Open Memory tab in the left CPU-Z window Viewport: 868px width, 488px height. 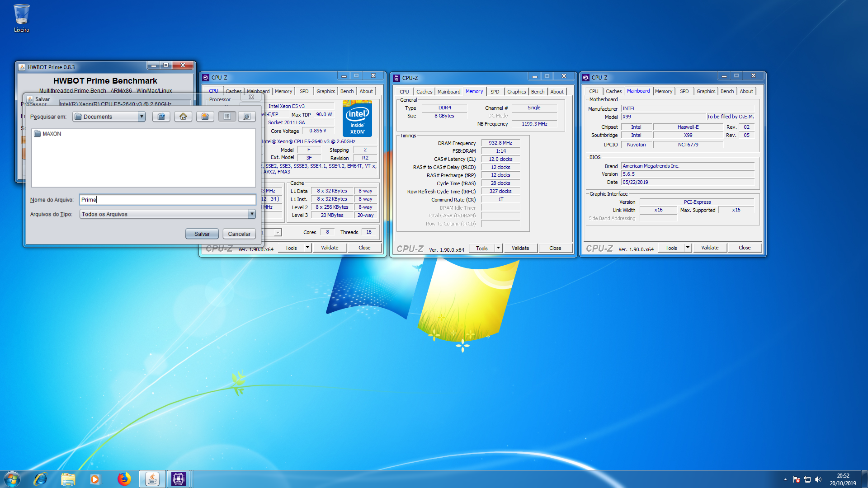coord(283,91)
